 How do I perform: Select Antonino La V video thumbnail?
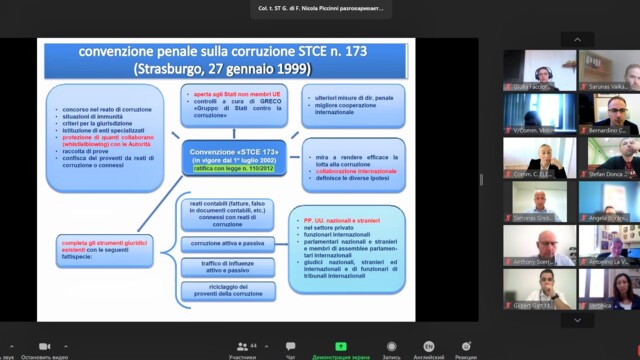[x=609, y=245]
